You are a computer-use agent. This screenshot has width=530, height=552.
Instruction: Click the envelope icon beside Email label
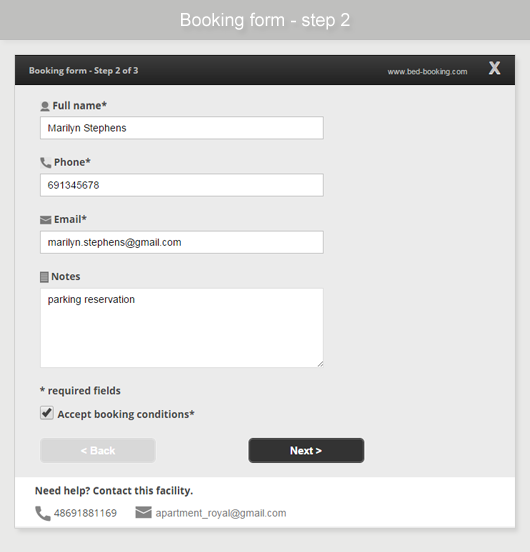45,220
